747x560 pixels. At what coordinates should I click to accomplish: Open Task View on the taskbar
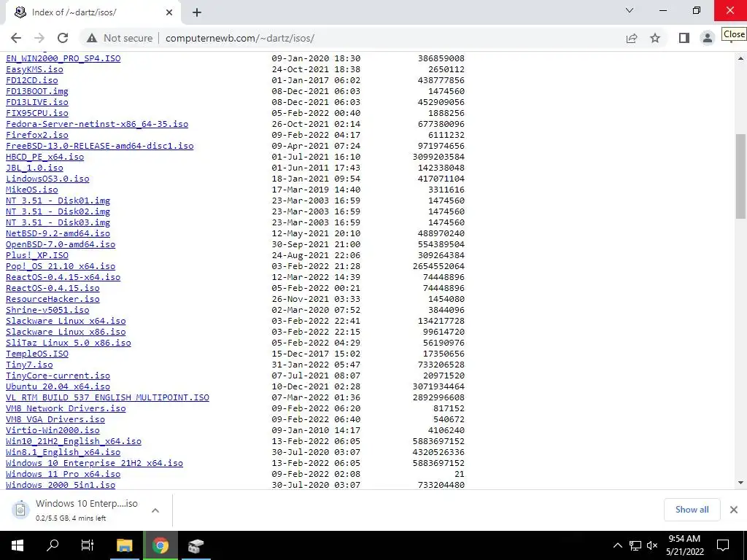(x=88, y=545)
